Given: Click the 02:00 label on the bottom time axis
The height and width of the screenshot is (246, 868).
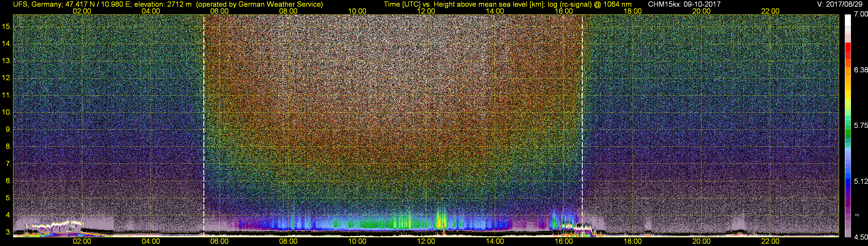Looking at the screenshot, I should point(82,241).
